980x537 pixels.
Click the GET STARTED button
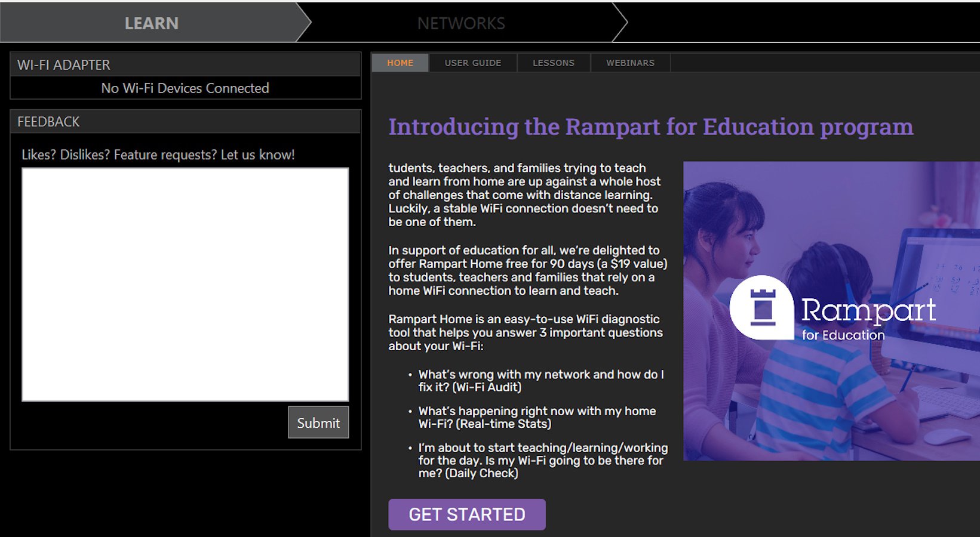pos(467,514)
